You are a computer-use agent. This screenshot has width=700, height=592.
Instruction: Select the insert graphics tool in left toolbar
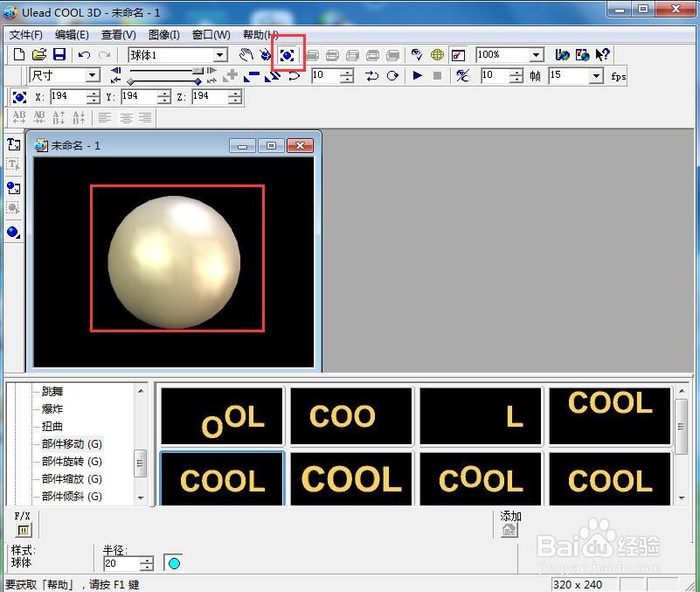13,188
